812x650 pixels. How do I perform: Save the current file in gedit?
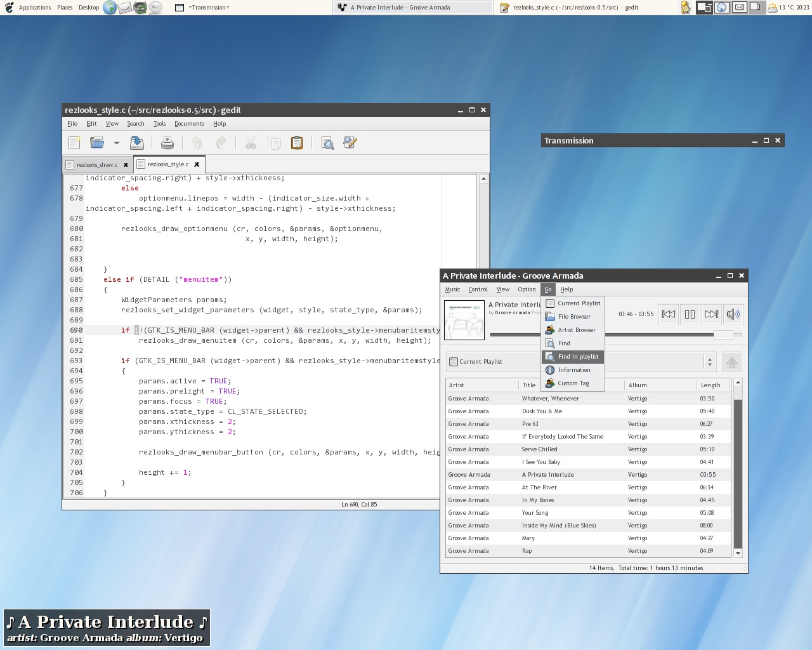point(136,143)
